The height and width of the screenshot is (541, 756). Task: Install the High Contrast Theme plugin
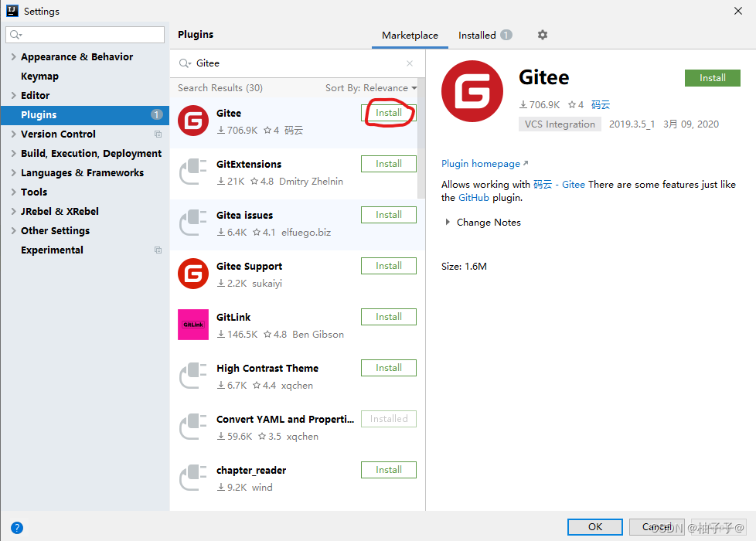[389, 368]
